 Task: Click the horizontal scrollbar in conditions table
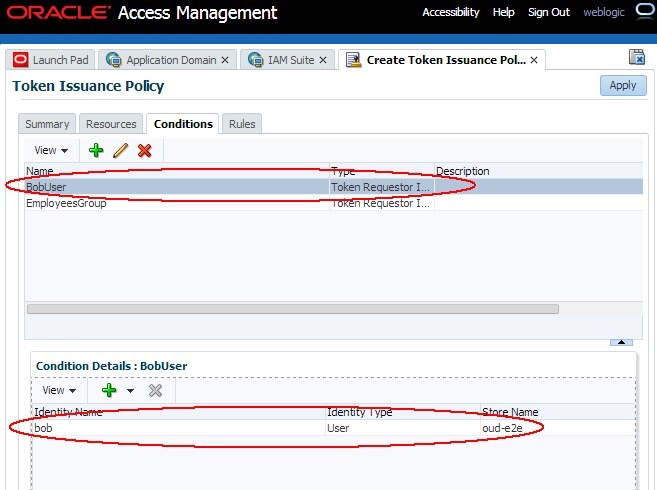[x=292, y=309]
